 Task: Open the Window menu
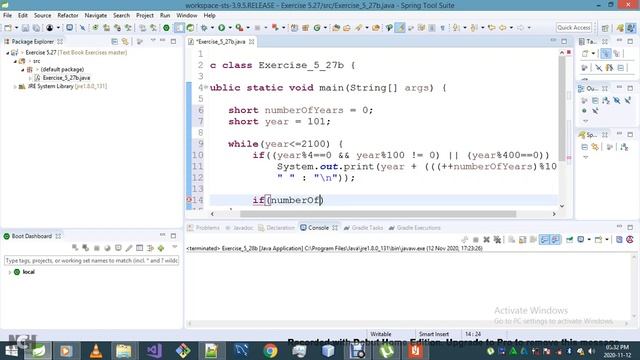[187, 15]
